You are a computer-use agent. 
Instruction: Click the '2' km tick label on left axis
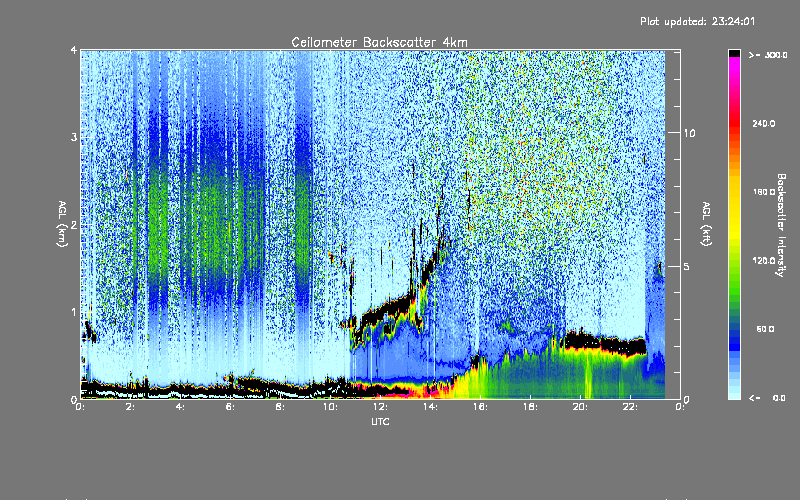(74, 224)
